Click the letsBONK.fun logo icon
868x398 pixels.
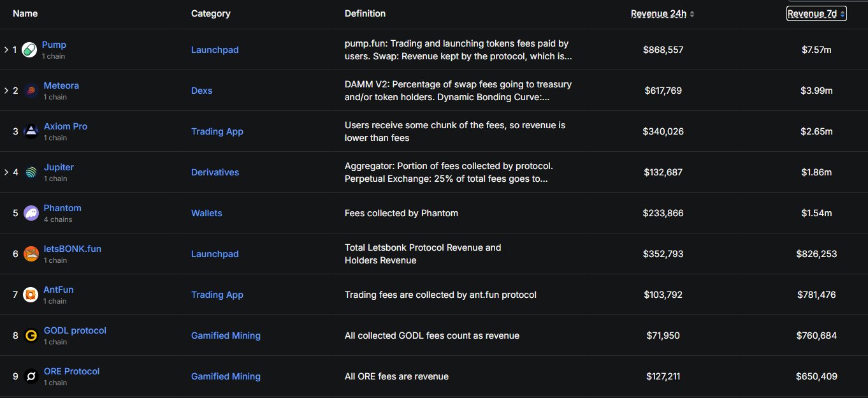pos(31,254)
